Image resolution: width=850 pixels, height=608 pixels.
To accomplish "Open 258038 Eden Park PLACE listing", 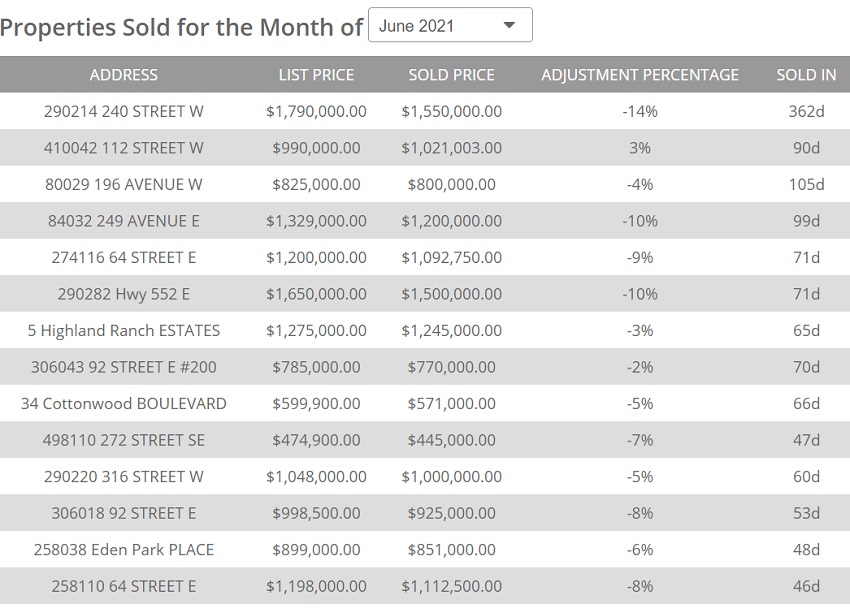I will (x=123, y=550).
